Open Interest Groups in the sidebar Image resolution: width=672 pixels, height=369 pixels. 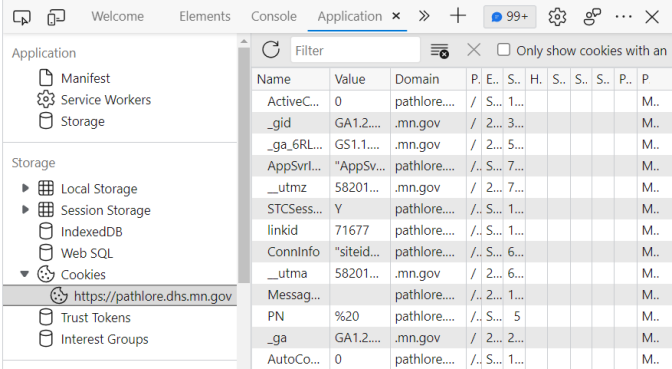click(105, 339)
